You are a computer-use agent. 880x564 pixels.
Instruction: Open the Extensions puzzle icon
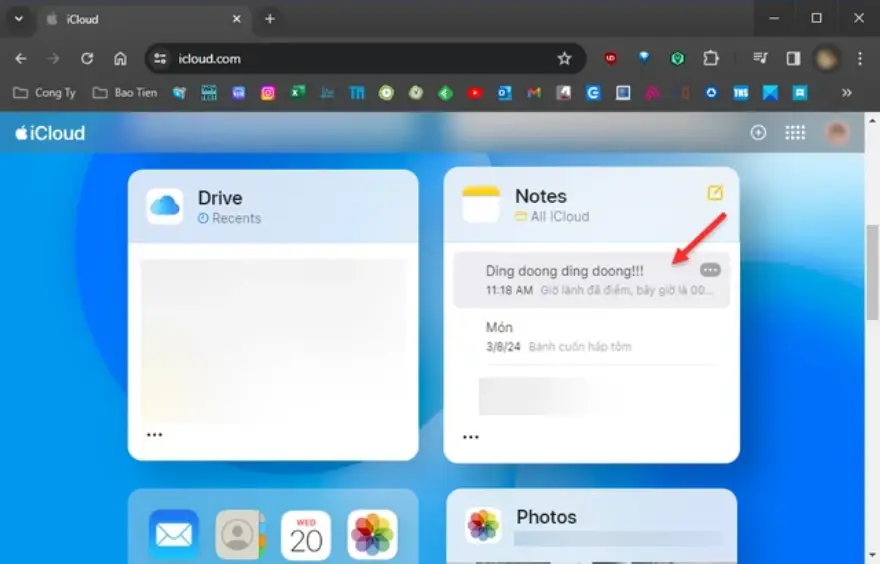pos(711,58)
